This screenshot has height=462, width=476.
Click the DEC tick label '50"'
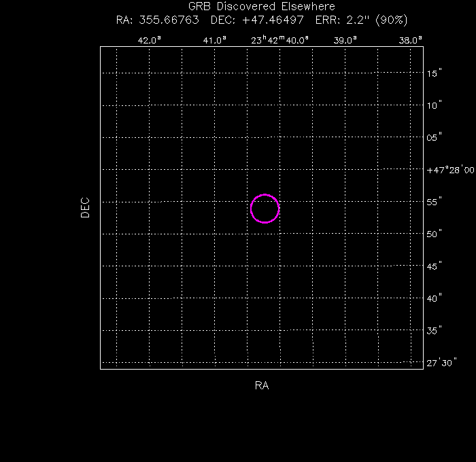click(x=434, y=234)
